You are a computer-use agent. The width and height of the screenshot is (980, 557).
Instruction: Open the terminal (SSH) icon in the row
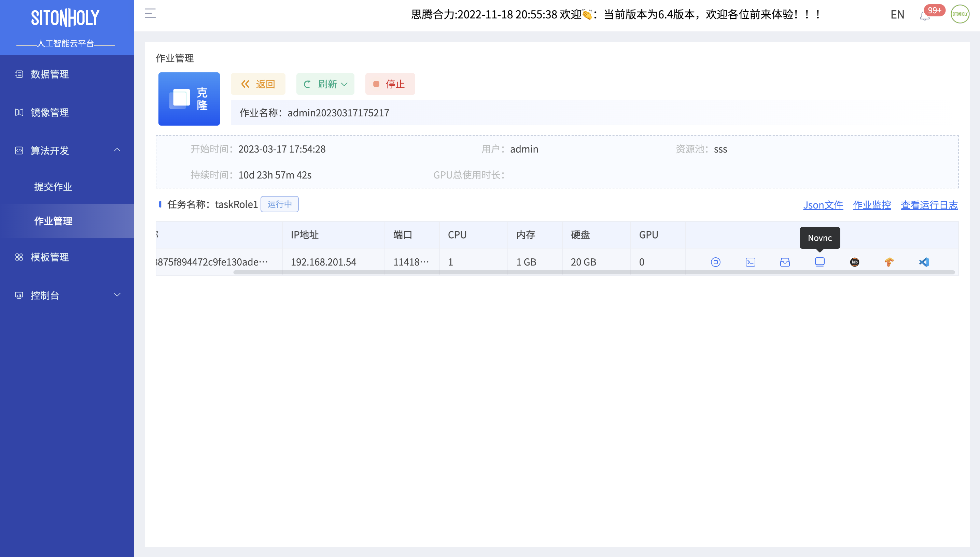click(x=750, y=262)
